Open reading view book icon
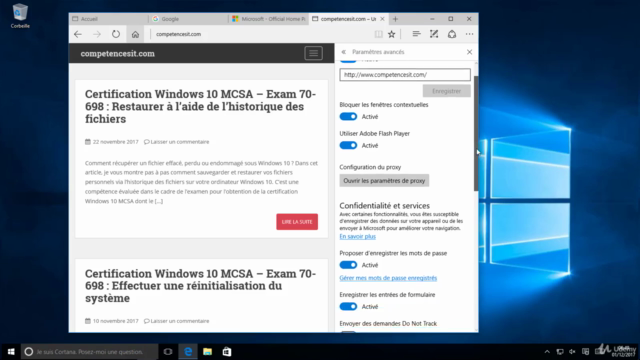 click(379, 34)
